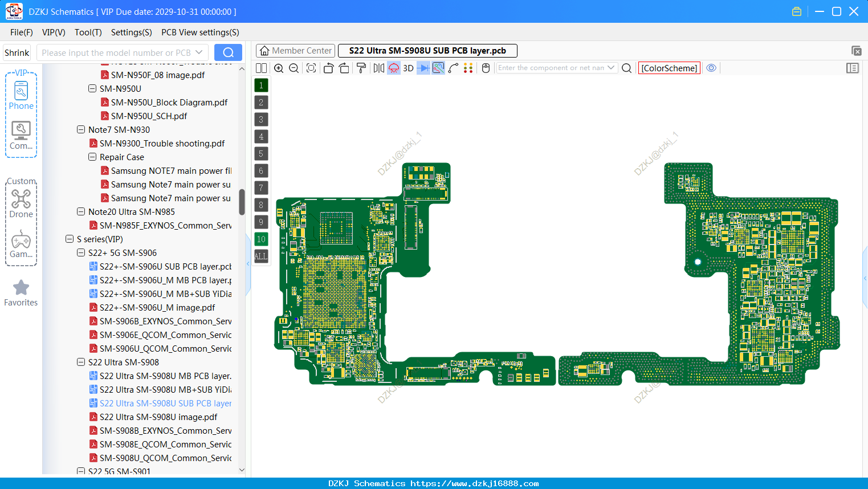The image size is (868, 489).
Task: Zoom in on the PCB view
Action: click(279, 68)
